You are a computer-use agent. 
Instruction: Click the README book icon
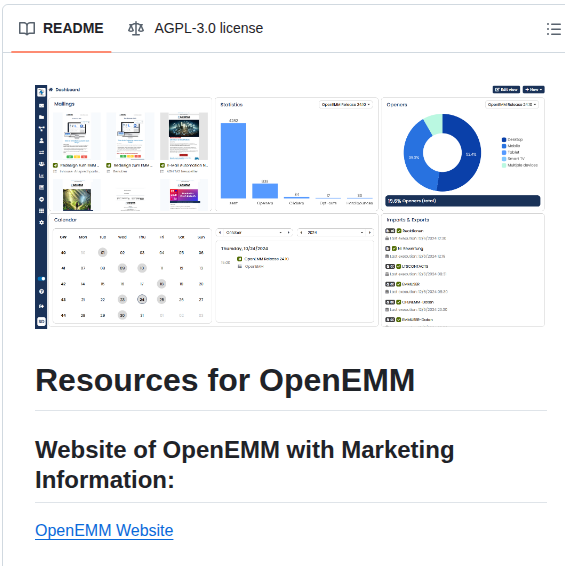[x=27, y=29]
